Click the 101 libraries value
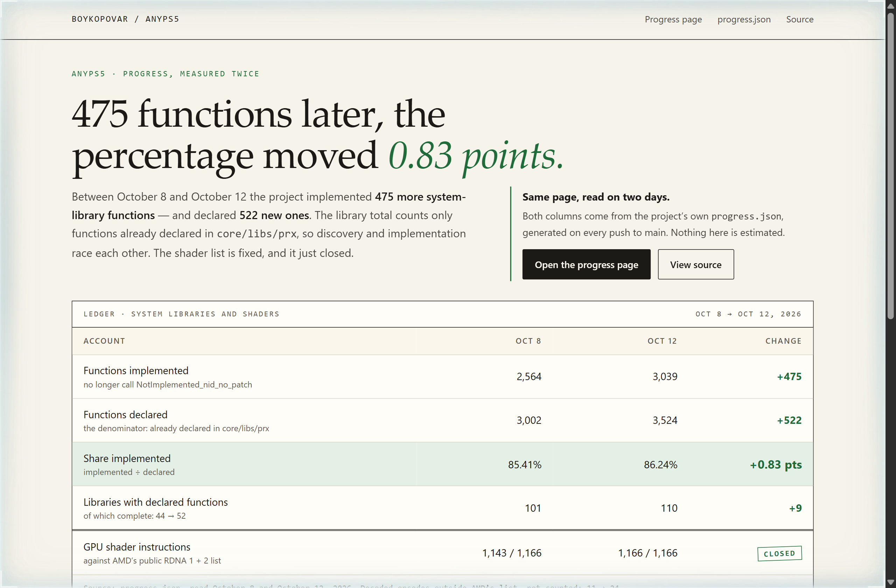The height and width of the screenshot is (588, 896). coord(533,508)
